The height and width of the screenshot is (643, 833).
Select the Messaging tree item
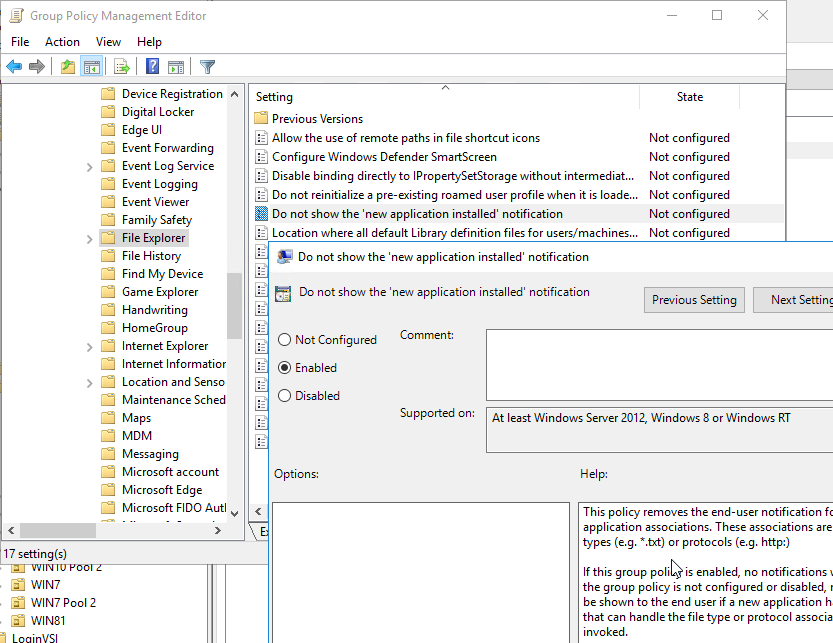150,454
